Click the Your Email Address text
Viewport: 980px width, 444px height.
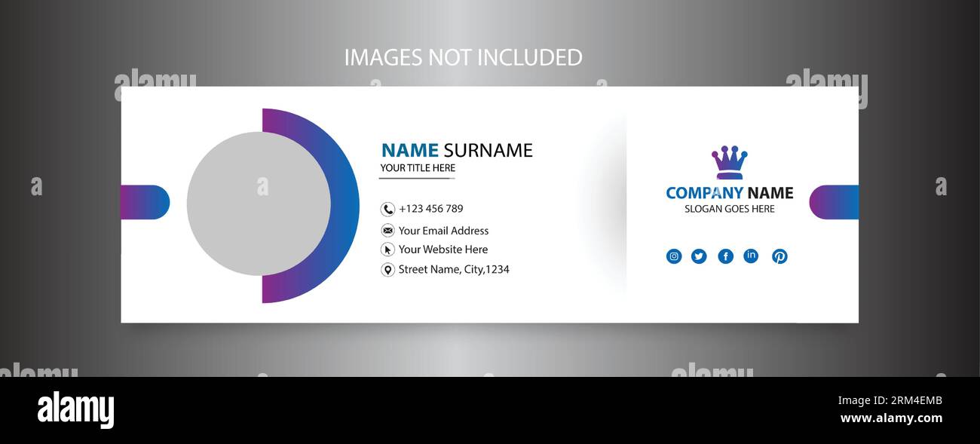443,231
